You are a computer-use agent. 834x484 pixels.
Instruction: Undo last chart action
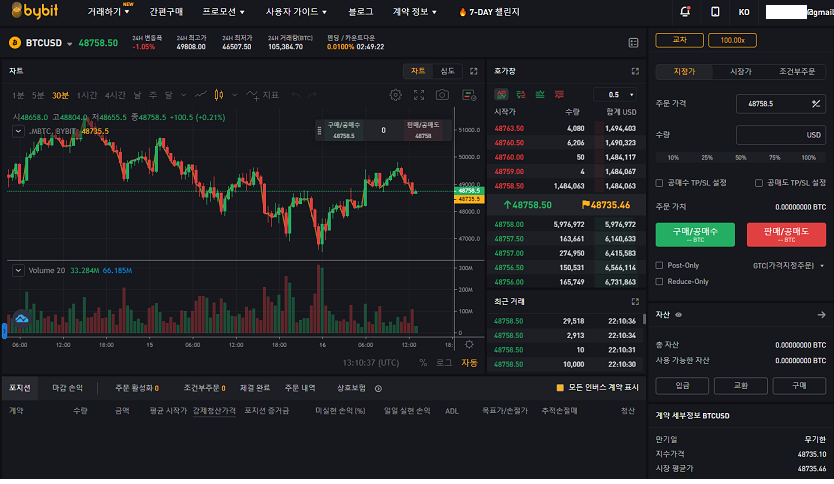coord(296,95)
